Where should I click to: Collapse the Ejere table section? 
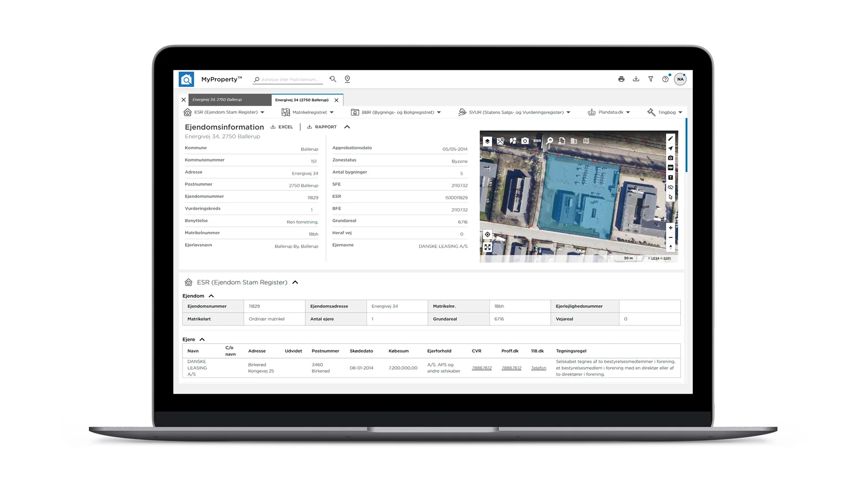click(202, 339)
